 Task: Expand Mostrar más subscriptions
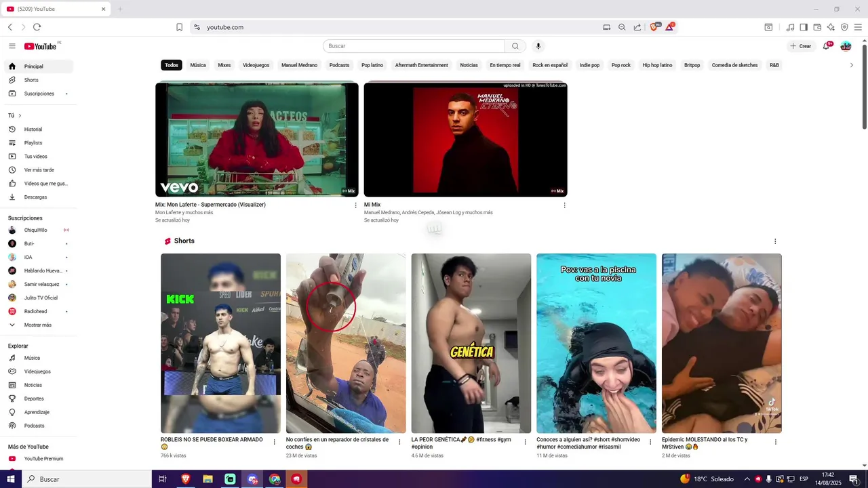[39, 325]
